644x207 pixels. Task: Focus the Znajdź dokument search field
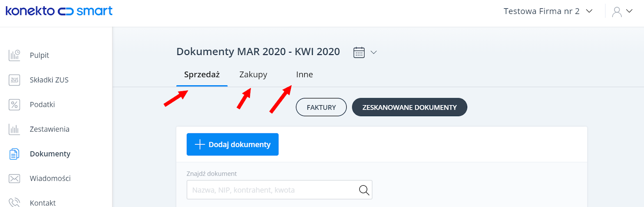point(279,190)
